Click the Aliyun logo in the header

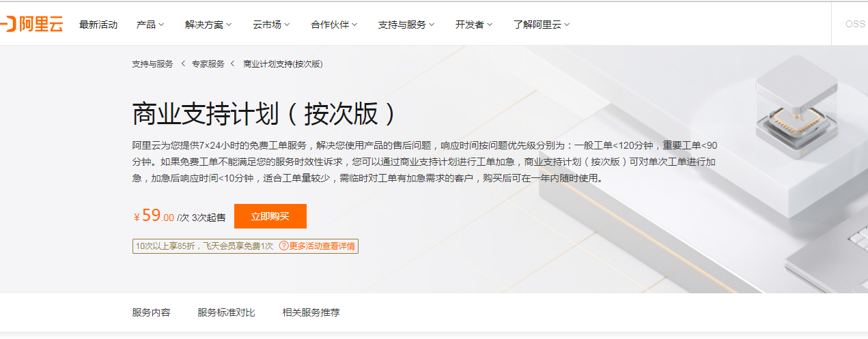(33, 25)
